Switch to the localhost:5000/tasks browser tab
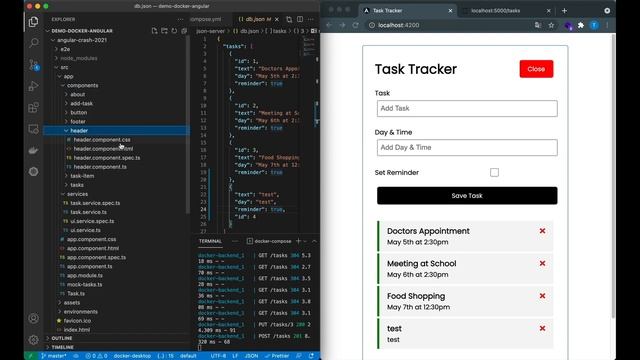 pos(506,11)
